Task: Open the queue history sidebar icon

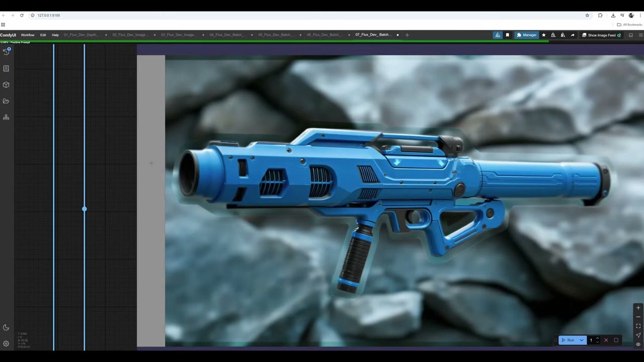Action: click(x=6, y=51)
